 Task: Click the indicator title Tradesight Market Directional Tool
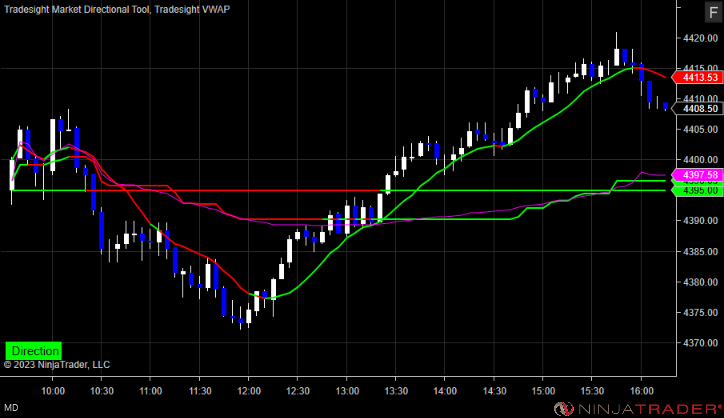pyautogui.click(x=77, y=9)
